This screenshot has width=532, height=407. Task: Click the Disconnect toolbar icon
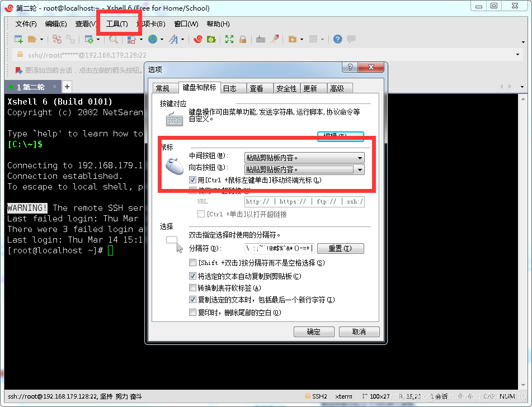(x=57, y=39)
